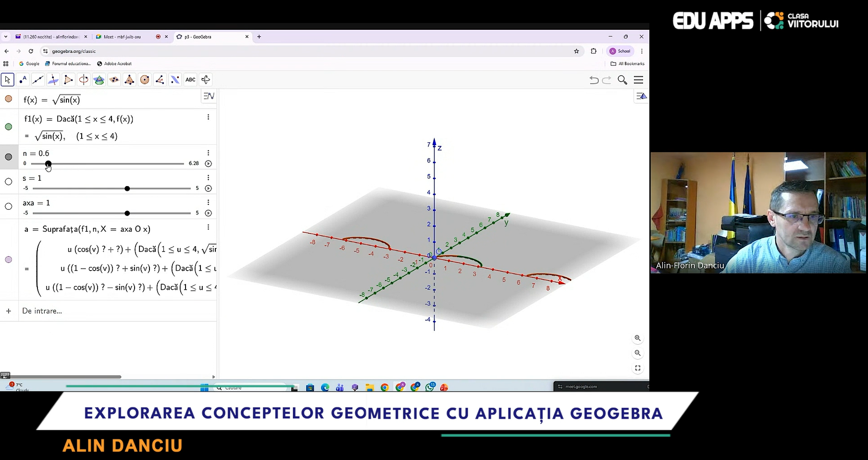Click the Undo arrow in GeoGebra
The width and height of the screenshot is (868, 460).
pyautogui.click(x=594, y=80)
